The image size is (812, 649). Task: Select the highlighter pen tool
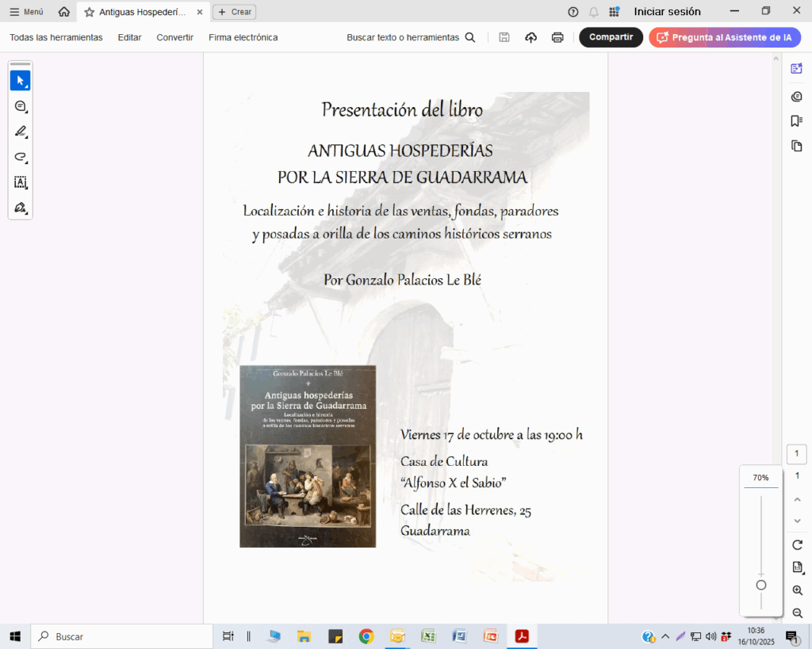[20, 132]
